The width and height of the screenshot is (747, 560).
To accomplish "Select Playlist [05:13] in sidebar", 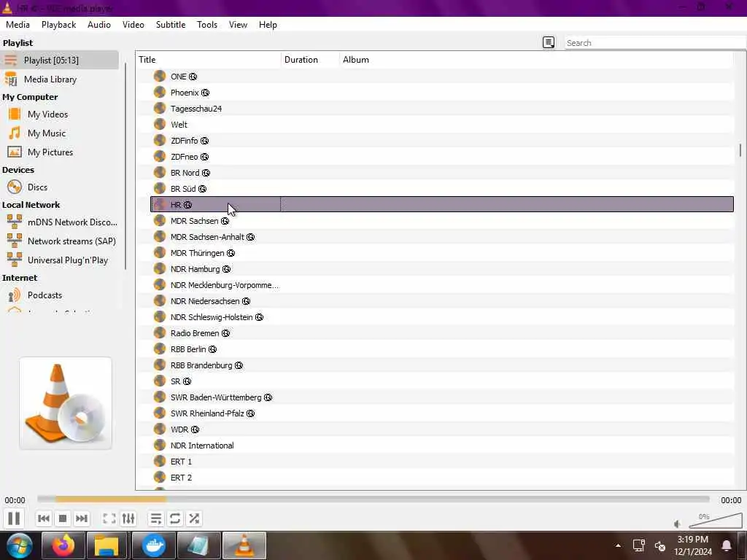I will click(x=60, y=60).
